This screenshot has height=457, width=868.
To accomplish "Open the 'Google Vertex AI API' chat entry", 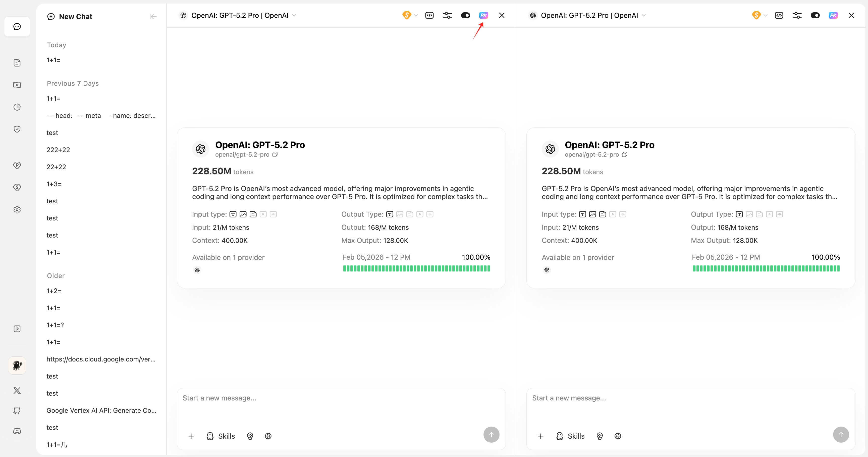I will [x=101, y=410].
